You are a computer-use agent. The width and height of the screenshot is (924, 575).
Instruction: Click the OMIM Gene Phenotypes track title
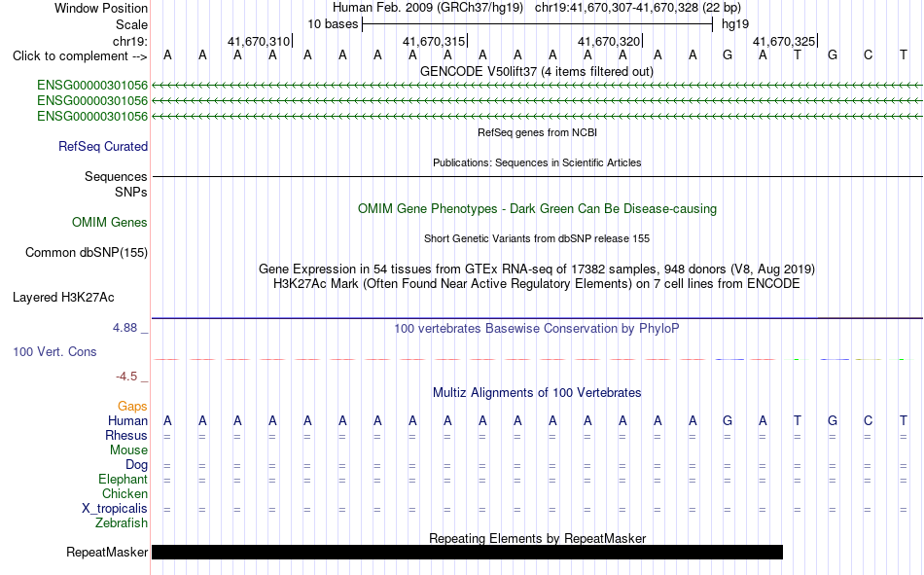tap(537, 209)
